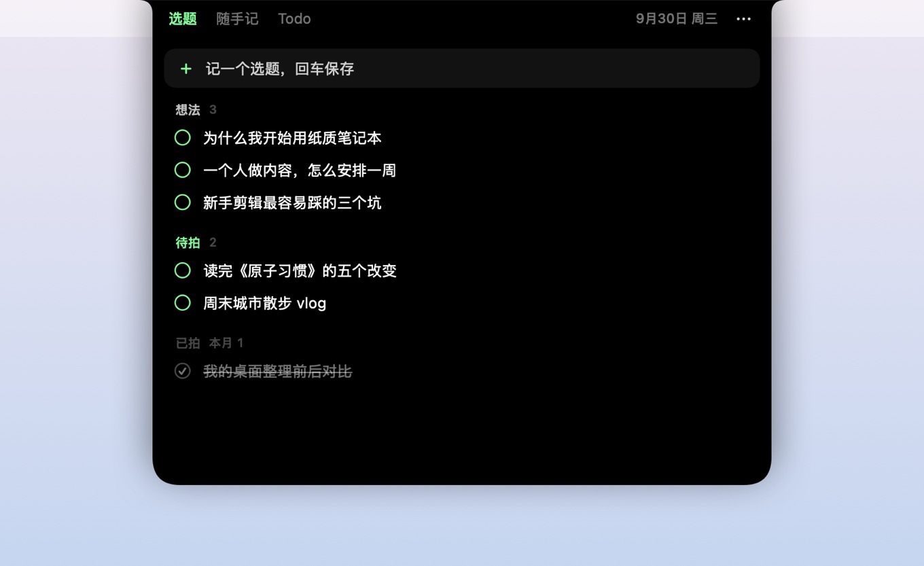924x566 pixels.
Task: Click the date 9月30日 周三
Action: [x=677, y=19]
